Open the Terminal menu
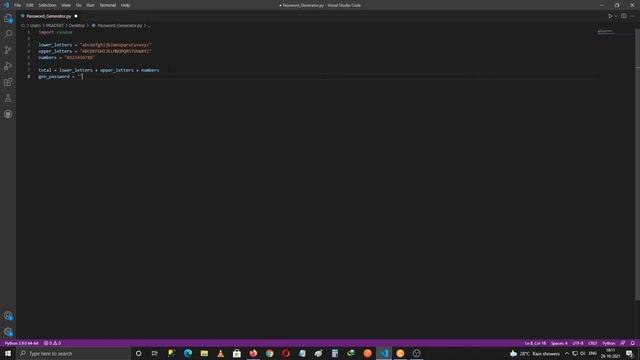 (x=108, y=5)
